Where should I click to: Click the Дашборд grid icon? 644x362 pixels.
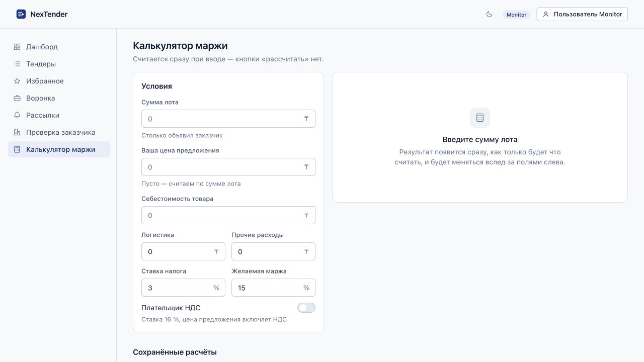click(x=17, y=47)
